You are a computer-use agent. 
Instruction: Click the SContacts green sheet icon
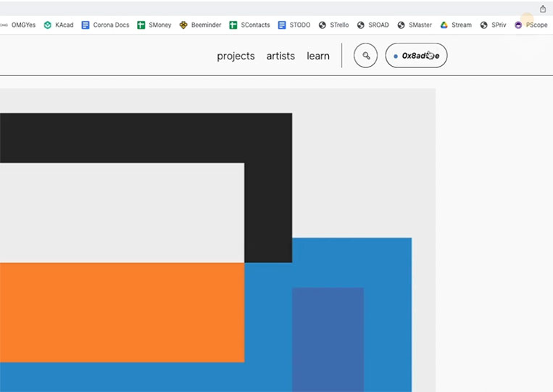233,25
